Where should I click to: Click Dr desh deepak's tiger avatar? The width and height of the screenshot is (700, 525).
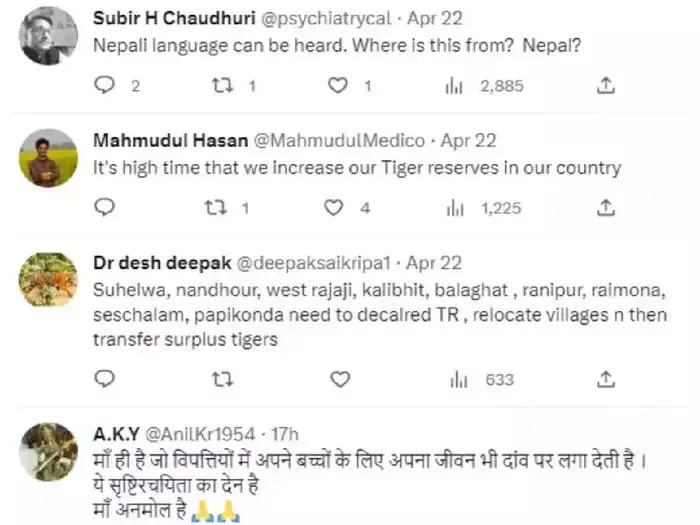(47, 280)
